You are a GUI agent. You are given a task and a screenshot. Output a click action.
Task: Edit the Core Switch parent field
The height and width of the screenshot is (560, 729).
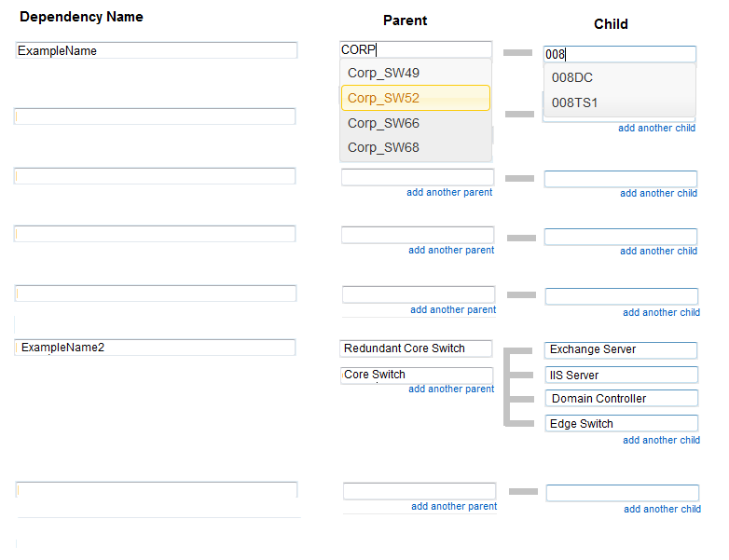[416, 375]
